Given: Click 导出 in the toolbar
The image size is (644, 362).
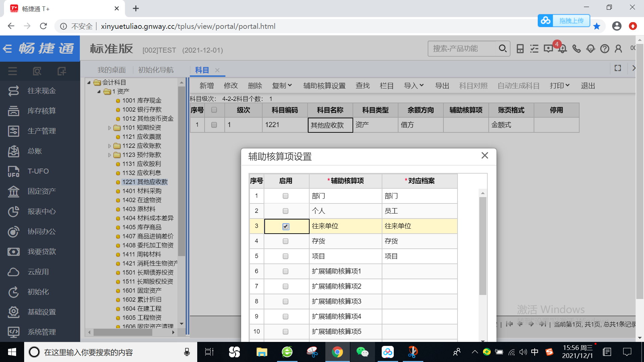Looking at the screenshot, I should [x=442, y=86].
